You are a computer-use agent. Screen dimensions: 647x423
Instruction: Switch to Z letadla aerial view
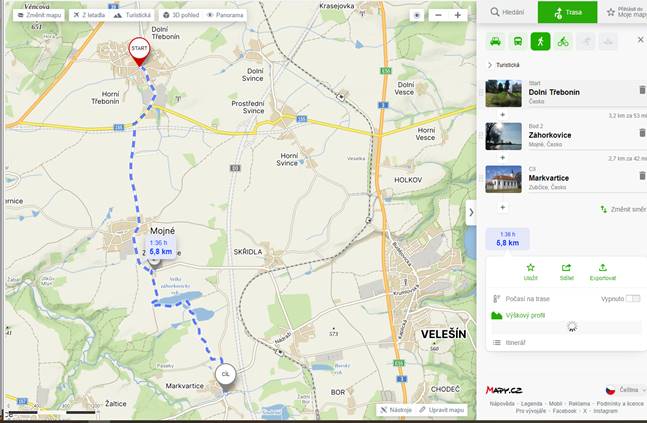(89, 15)
